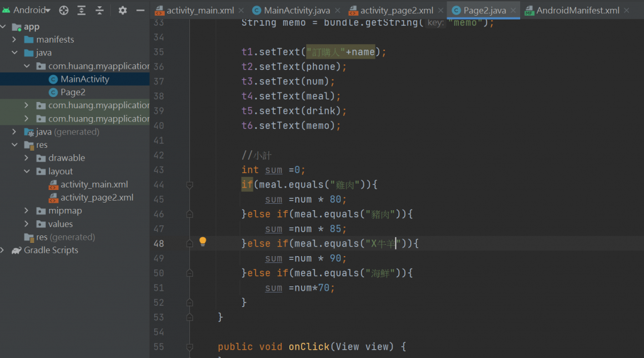Expand the values folder
Screen dimensions: 644x358
[x=26, y=223]
